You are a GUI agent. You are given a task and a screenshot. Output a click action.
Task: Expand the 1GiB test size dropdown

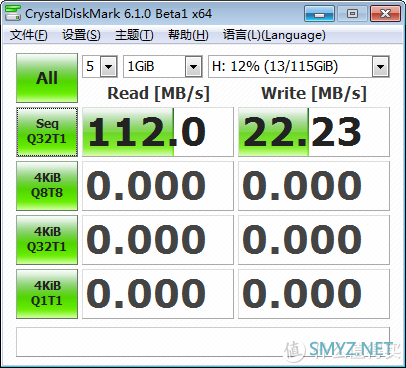pyautogui.click(x=163, y=67)
